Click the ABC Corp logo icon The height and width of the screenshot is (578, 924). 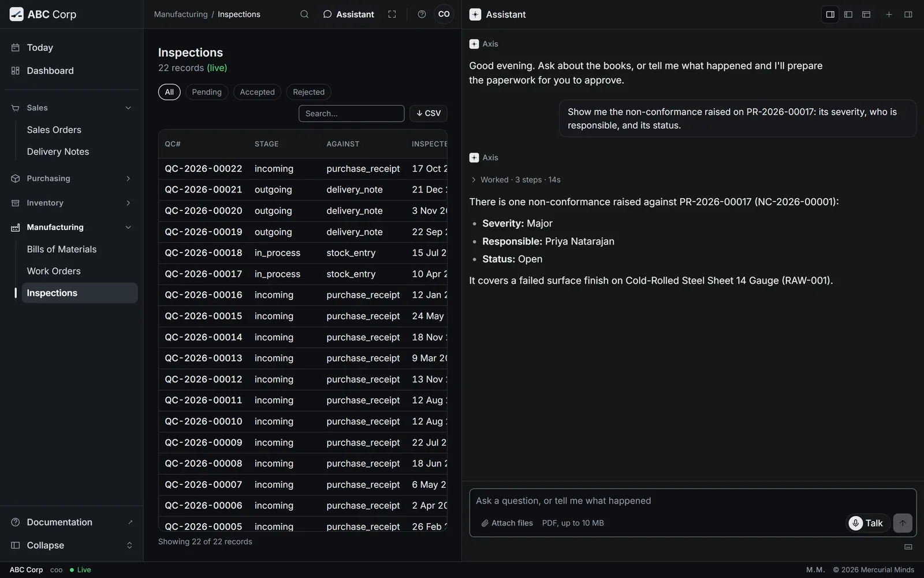[17, 14]
